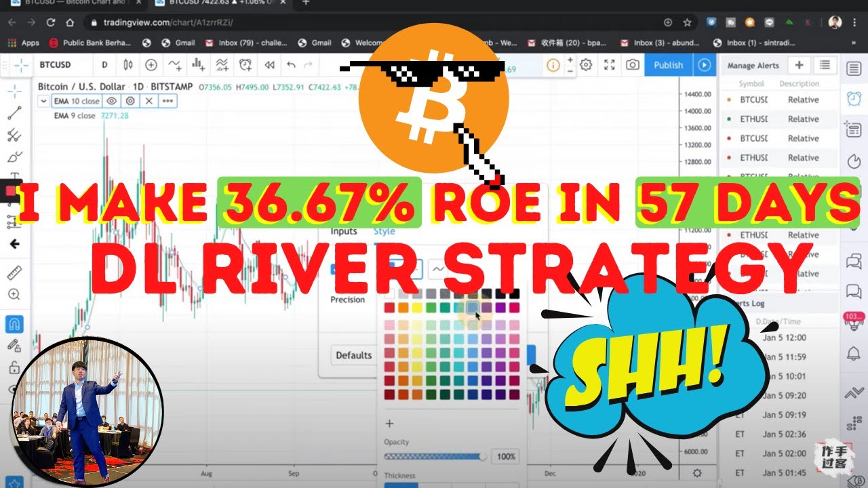Click the tradingview.com address bar
The height and width of the screenshot is (488, 868).
[x=390, y=22]
